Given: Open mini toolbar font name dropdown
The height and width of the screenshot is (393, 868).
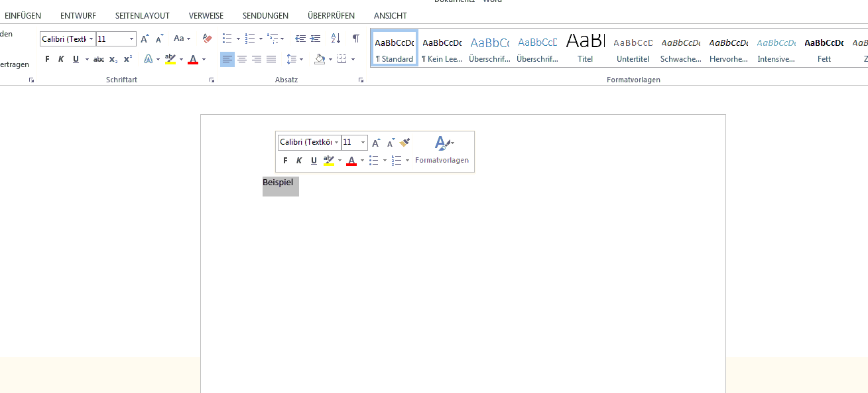Looking at the screenshot, I should coord(337,142).
